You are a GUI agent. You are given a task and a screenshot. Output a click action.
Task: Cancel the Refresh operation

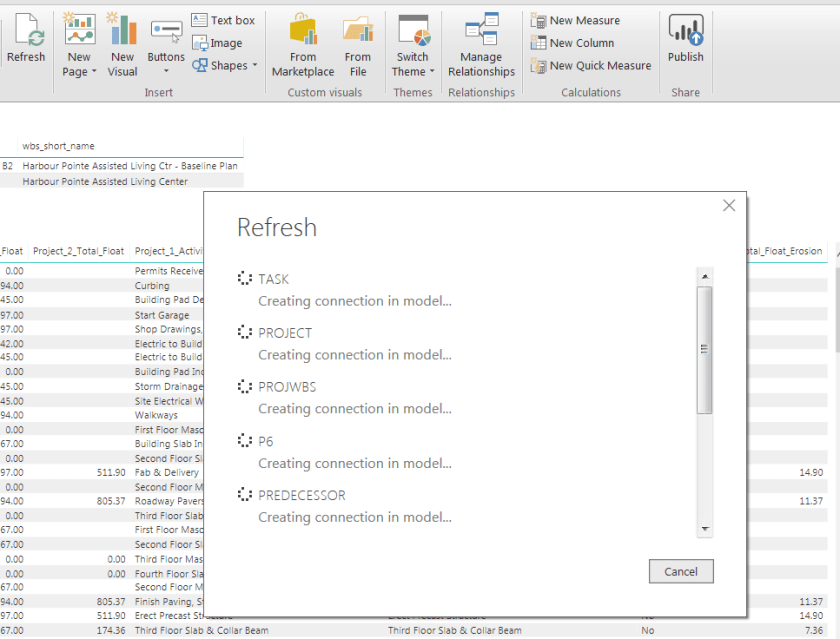coord(681,571)
